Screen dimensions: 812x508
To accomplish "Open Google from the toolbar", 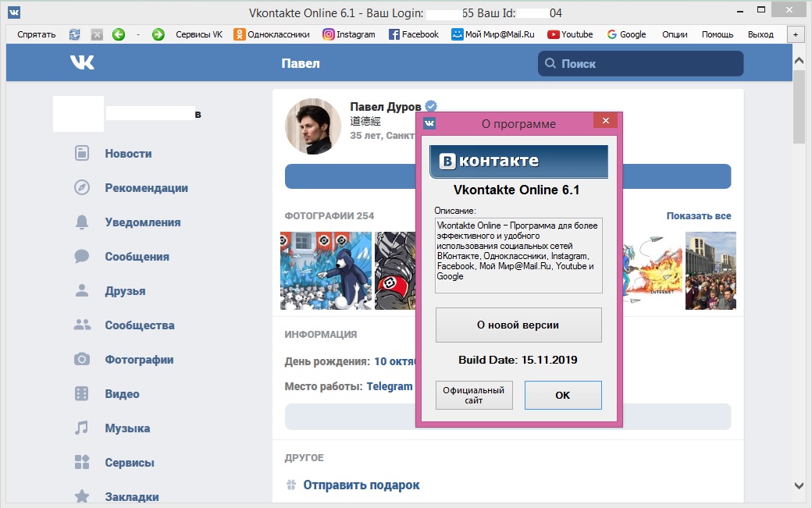I will click(627, 34).
